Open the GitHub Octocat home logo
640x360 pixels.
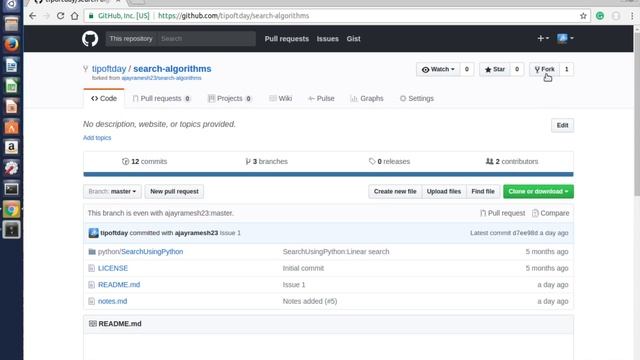coord(90,39)
